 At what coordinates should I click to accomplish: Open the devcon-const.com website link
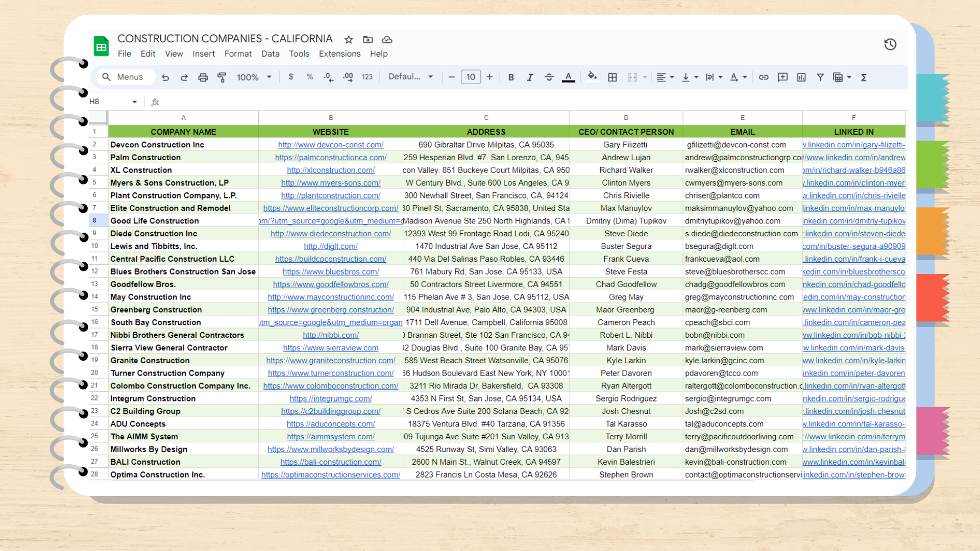pyautogui.click(x=331, y=145)
